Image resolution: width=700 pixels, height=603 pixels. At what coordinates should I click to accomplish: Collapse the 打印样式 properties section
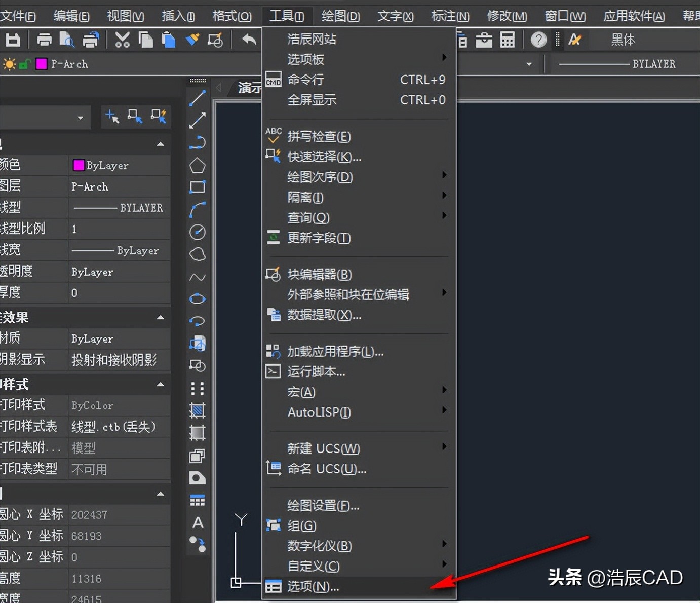(x=161, y=385)
